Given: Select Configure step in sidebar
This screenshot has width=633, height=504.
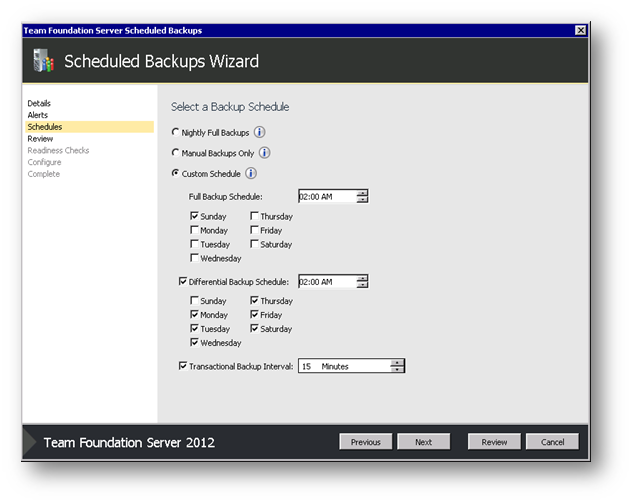Looking at the screenshot, I should click(44, 162).
